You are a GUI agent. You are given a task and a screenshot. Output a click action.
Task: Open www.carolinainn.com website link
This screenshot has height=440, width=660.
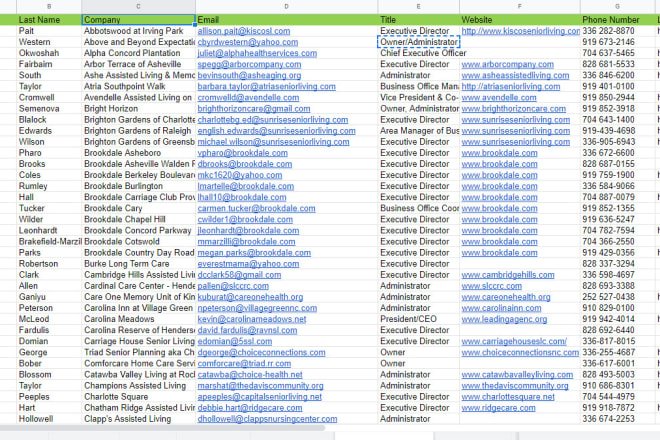tap(501, 308)
